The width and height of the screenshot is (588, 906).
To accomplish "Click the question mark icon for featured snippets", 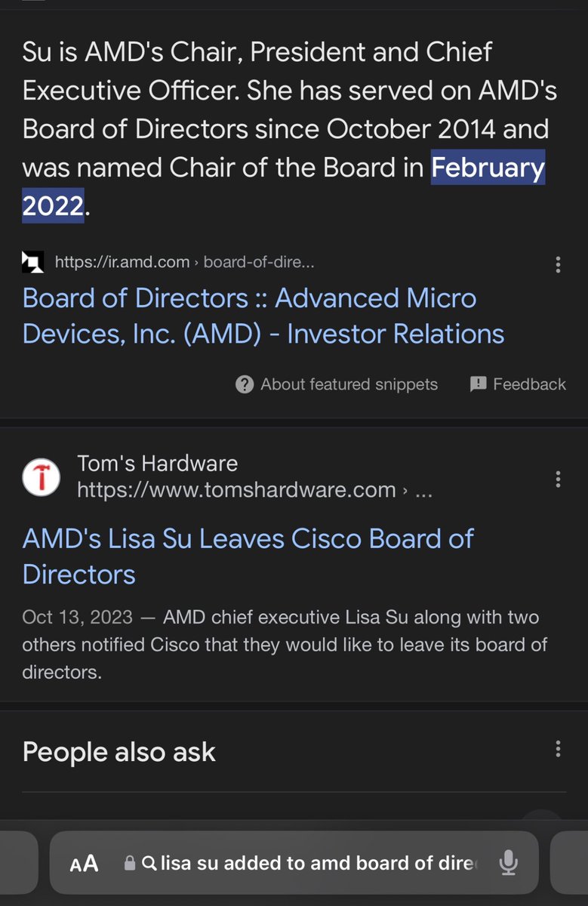I will tap(245, 384).
